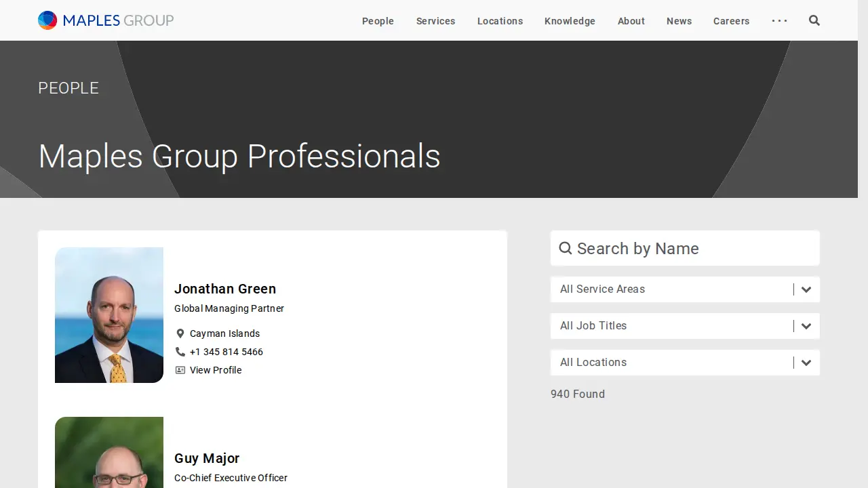
Task: Go to the News page
Action: point(679,21)
